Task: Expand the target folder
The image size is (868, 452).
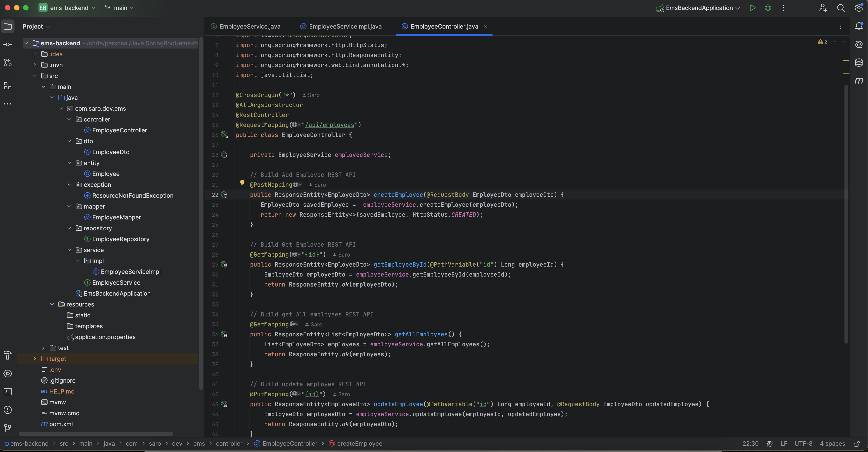Action: coord(35,359)
